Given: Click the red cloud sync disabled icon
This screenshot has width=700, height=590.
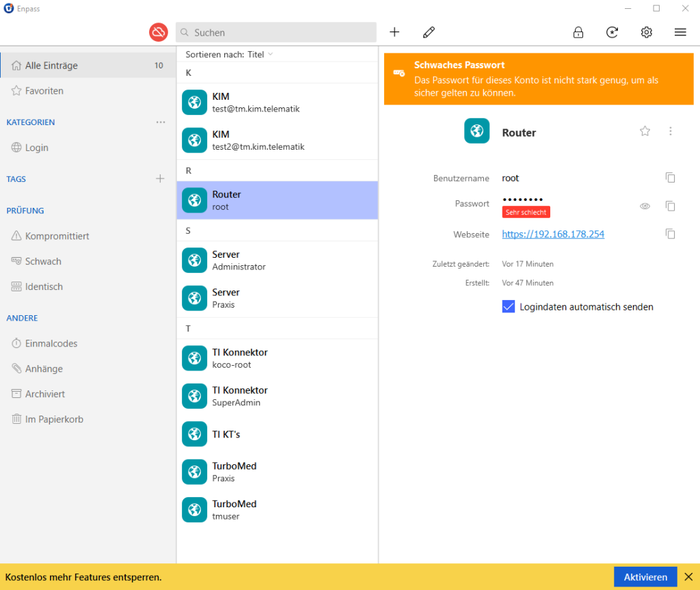Looking at the screenshot, I should [x=159, y=32].
